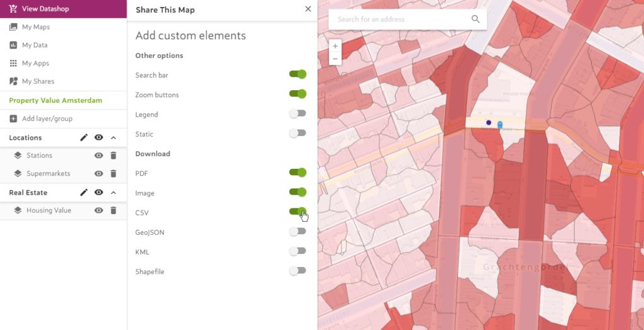644x330 pixels.
Task: Enable the Static toggle
Action: (297, 133)
